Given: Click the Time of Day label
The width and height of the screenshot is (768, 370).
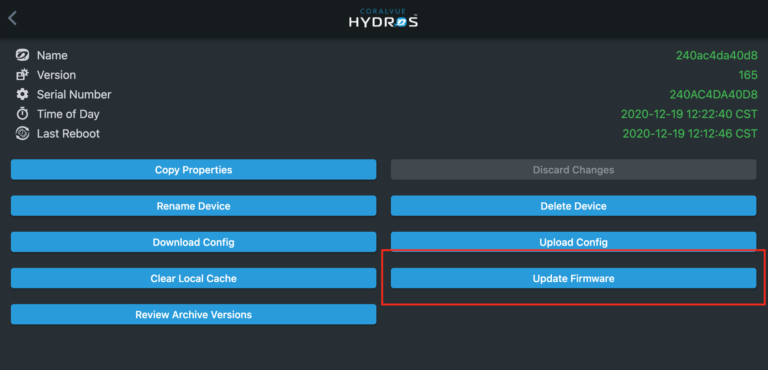Looking at the screenshot, I should coord(68,114).
